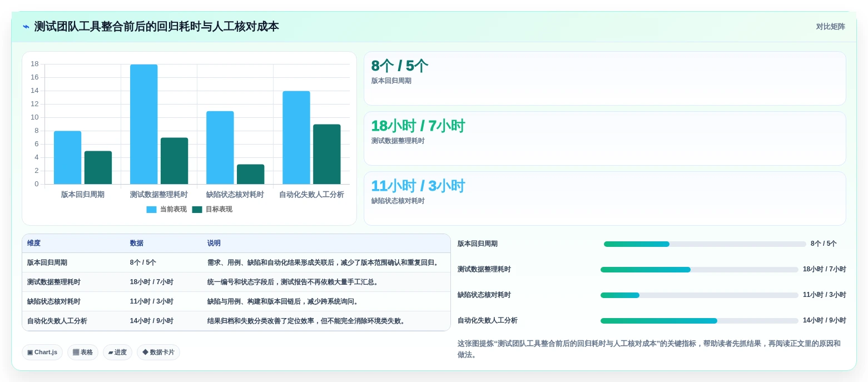Click the dark green 自动化失败人工分析 bar
Image resolution: width=868 pixels, height=382 pixels.
326,154
